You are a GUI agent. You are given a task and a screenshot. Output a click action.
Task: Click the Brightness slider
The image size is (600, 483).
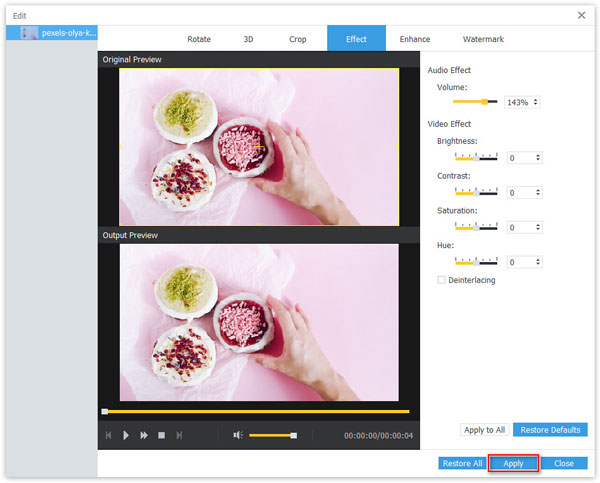pyautogui.click(x=476, y=157)
